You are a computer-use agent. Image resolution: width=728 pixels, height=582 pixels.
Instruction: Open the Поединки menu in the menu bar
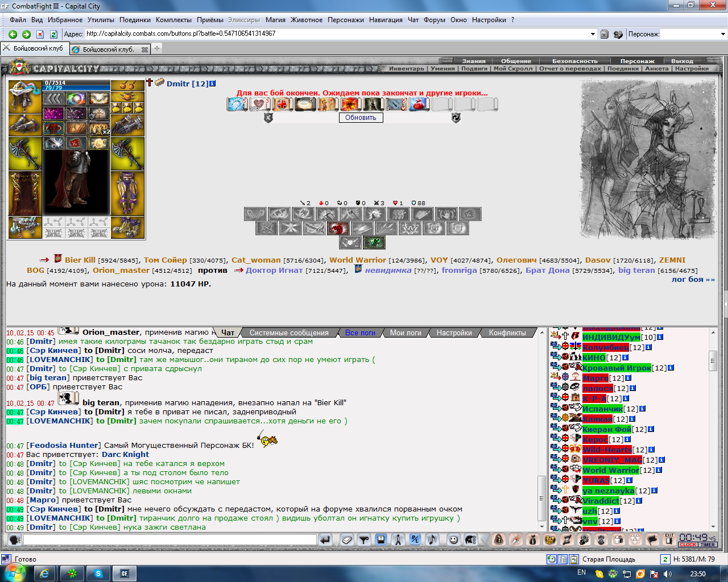[x=135, y=19]
